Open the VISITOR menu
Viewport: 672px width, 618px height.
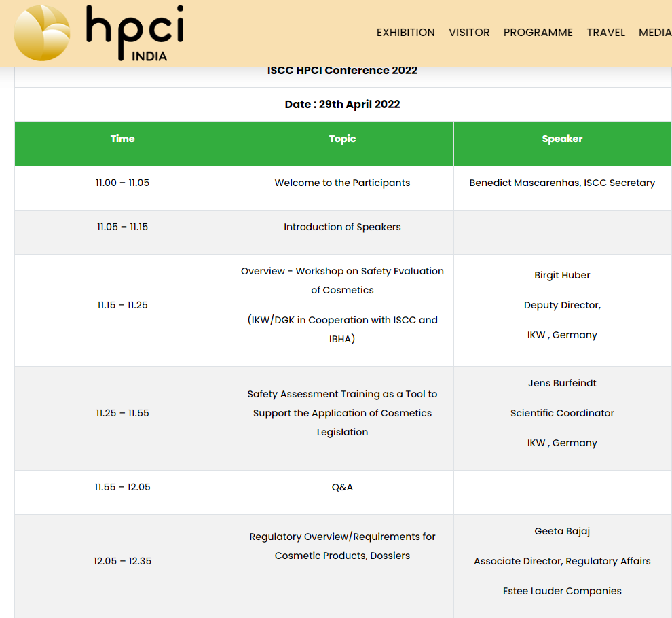(x=469, y=33)
